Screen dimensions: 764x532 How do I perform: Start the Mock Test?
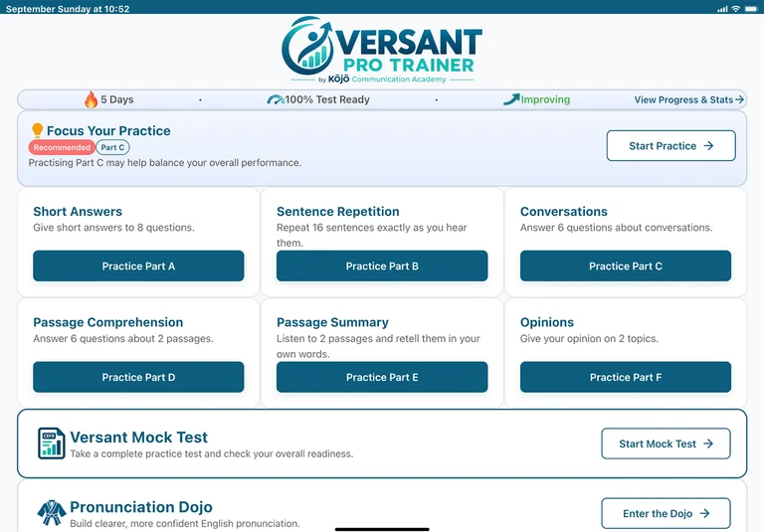[x=667, y=443]
